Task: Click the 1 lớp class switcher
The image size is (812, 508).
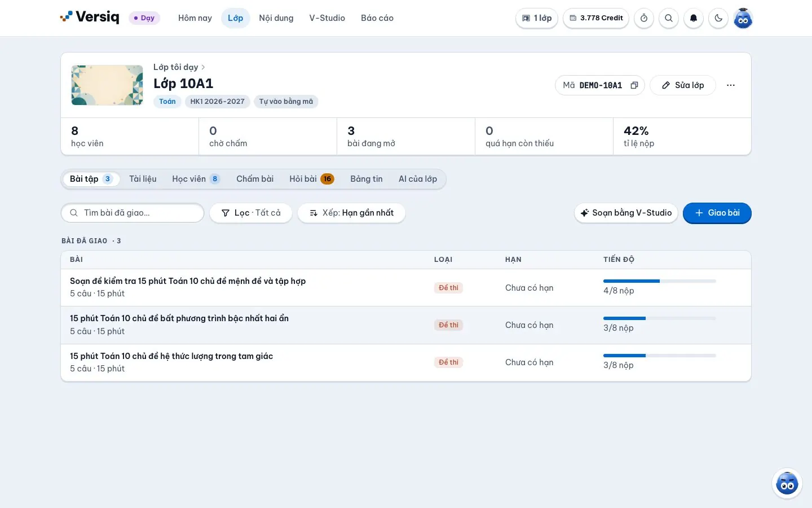Action: pos(537,18)
